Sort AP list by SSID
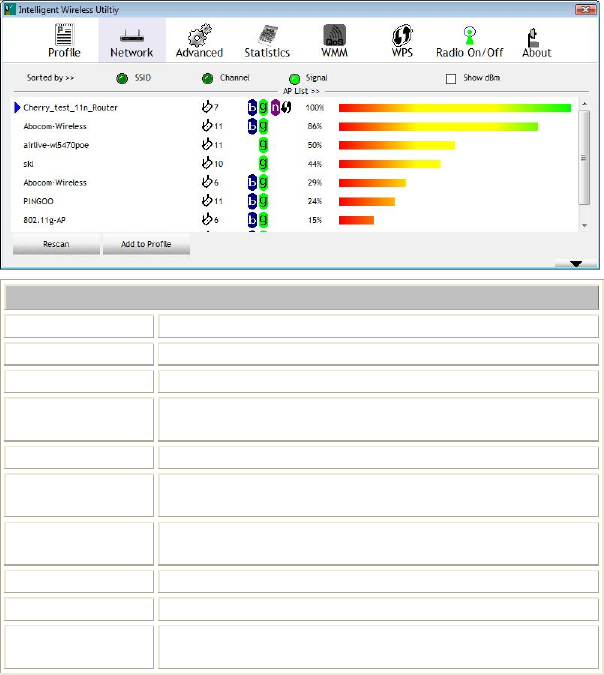 [x=122, y=78]
